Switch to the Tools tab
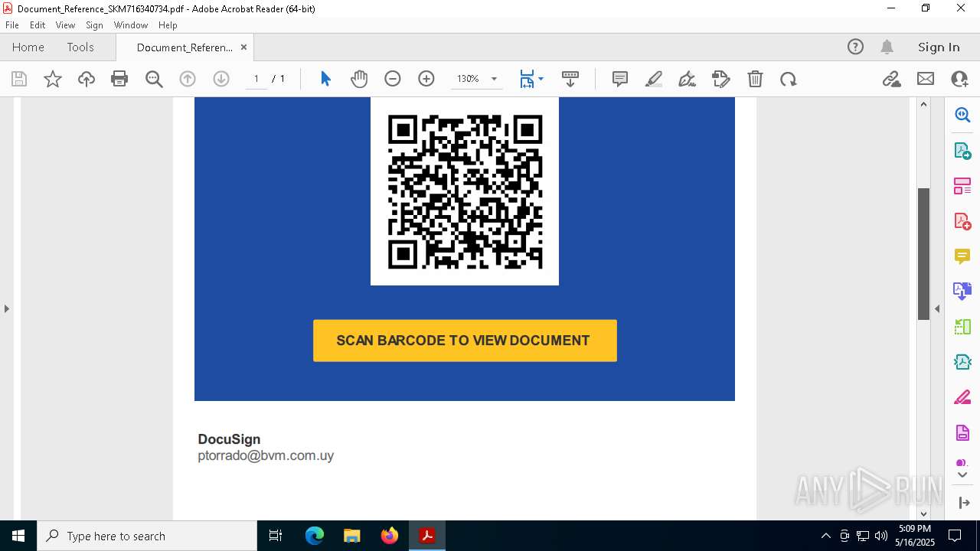980x551 pixels. click(x=80, y=47)
